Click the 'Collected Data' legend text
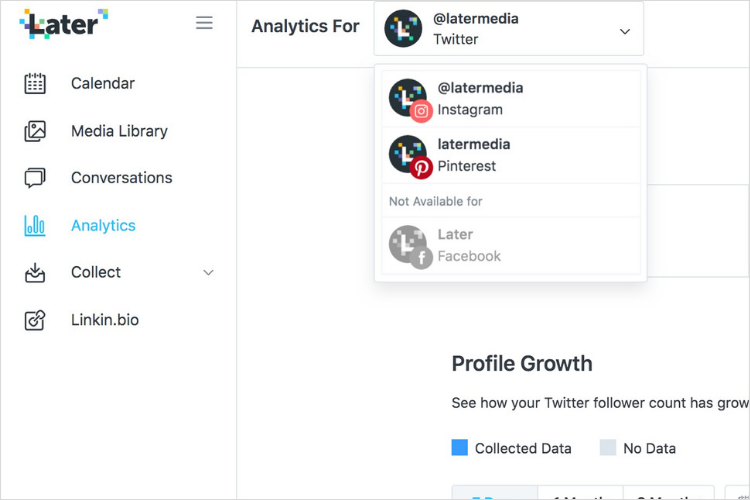 tap(523, 448)
